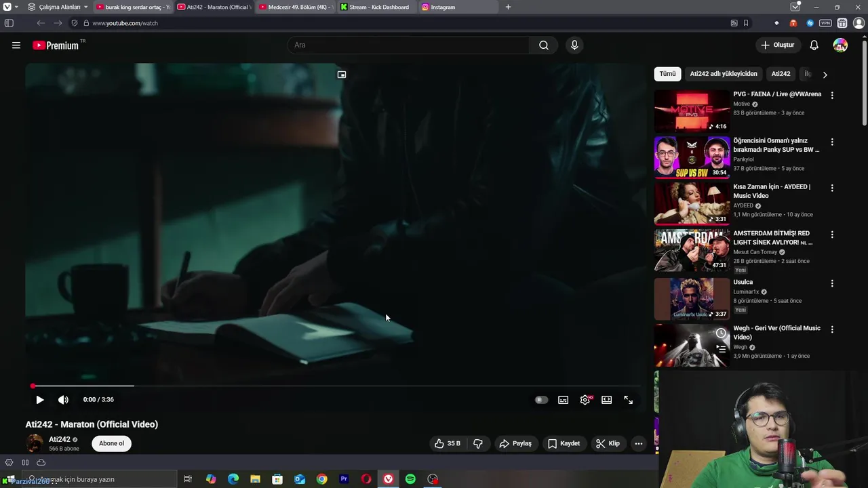The image size is (868, 488).
Task: Create a clip with Klip
Action: tap(608, 443)
